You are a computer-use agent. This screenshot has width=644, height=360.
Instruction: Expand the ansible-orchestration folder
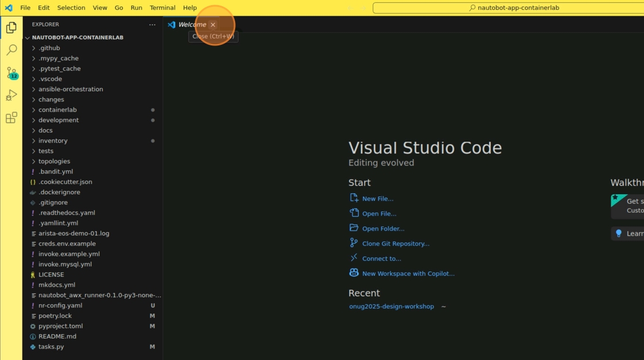pos(70,89)
